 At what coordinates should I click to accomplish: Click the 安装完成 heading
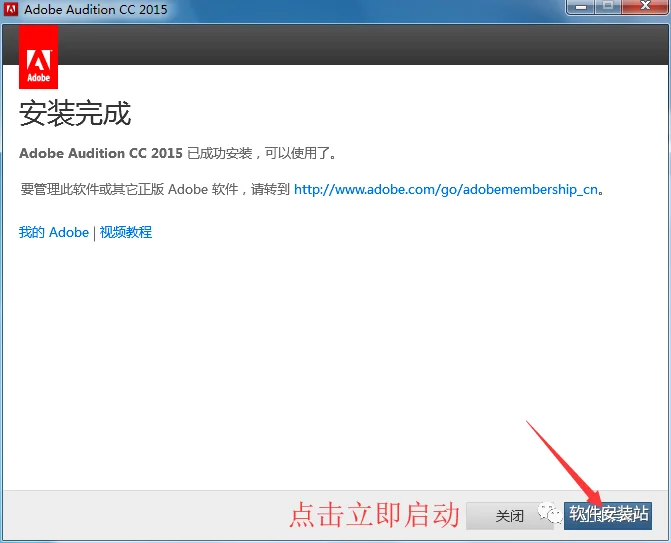click(x=75, y=113)
